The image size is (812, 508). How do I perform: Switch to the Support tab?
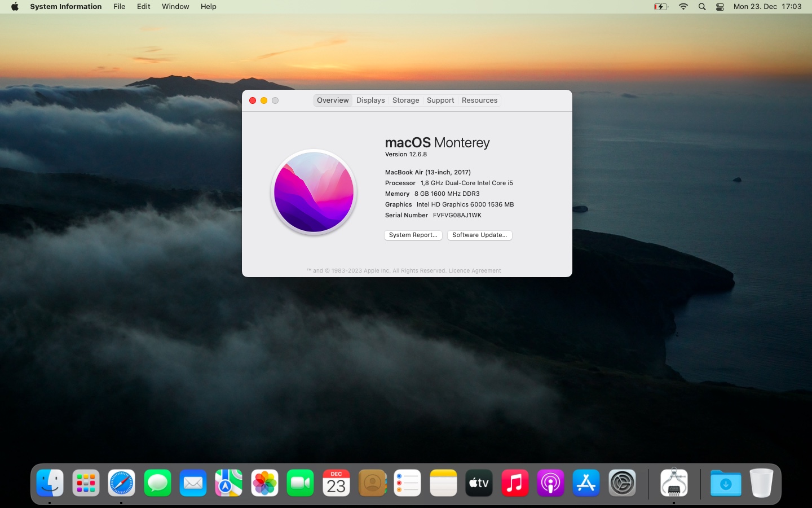(x=440, y=100)
